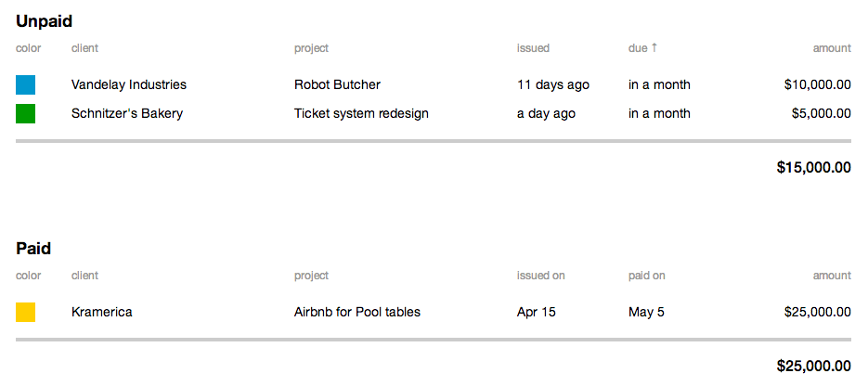Open the Schnitzer's Bakery client entry

pyautogui.click(x=127, y=113)
